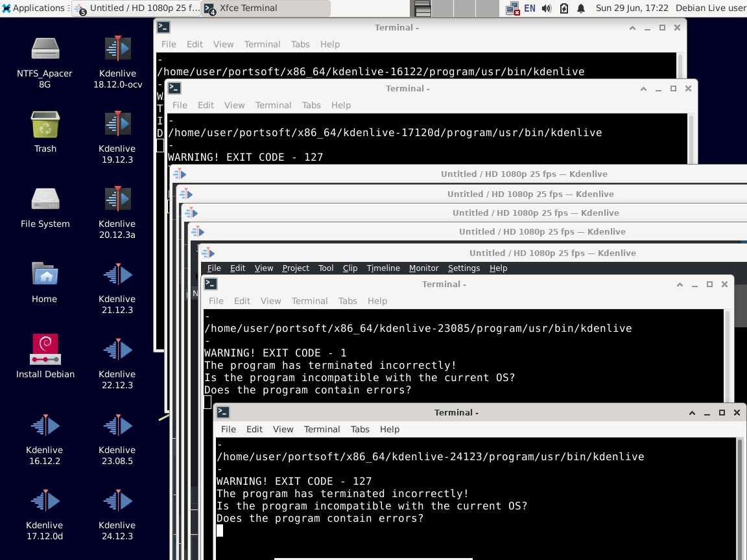This screenshot has width=747, height=560.
Task: Select Kdenlive 24.12.3 desktop icon
Action: click(117, 514)
